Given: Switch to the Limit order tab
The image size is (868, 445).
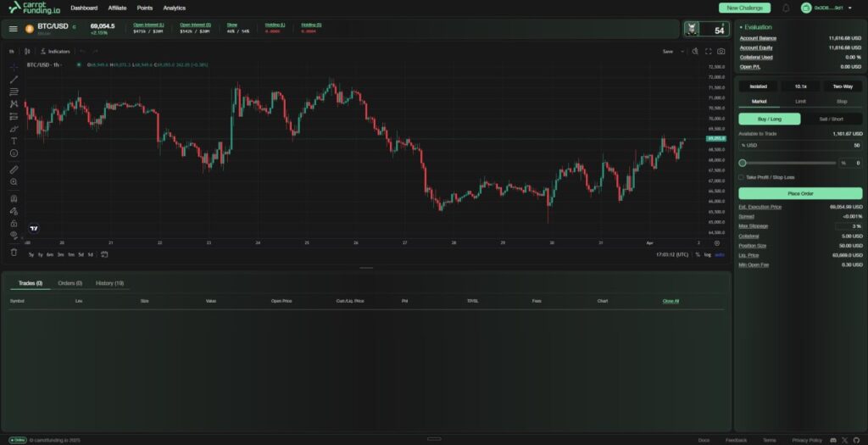Looking at the screenshot, I should (800, 101).
